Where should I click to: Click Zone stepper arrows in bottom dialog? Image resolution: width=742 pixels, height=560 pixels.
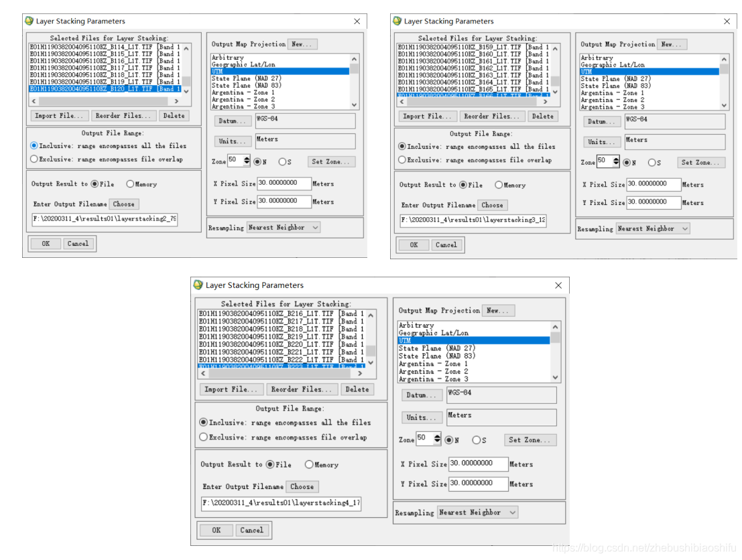click(x=437, y=439)
